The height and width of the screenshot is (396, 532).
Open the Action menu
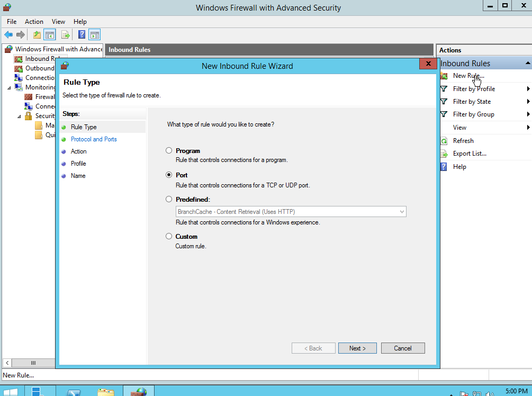point(34,22)
